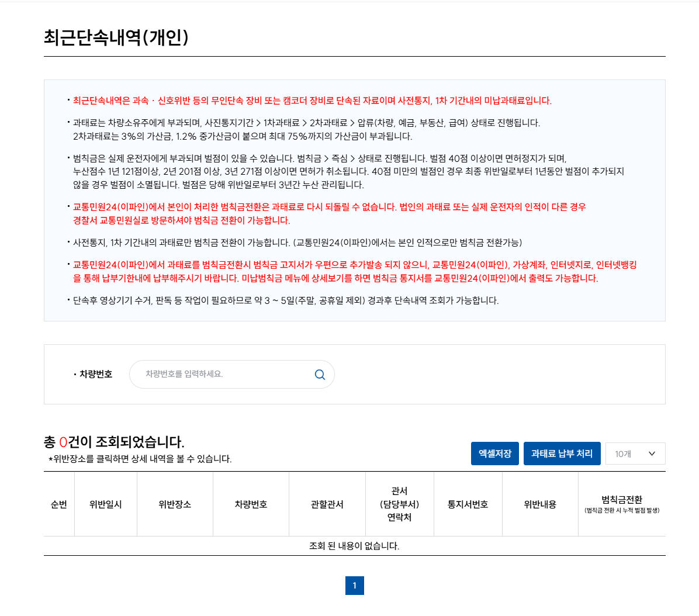Expand the items-per-page selector chevron
Image resolution: width=699 pixels, height=616 pixels.
[x=652, y=453]
